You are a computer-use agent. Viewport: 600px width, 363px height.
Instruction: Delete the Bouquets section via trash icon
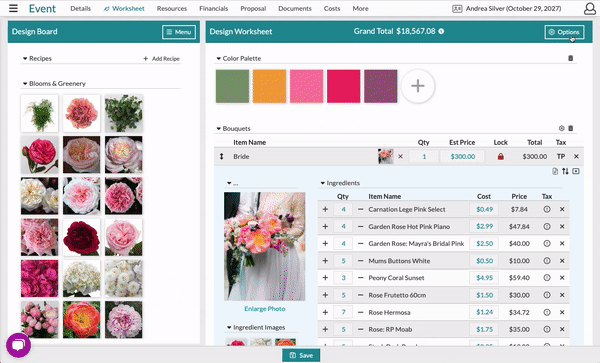(571, 128)
